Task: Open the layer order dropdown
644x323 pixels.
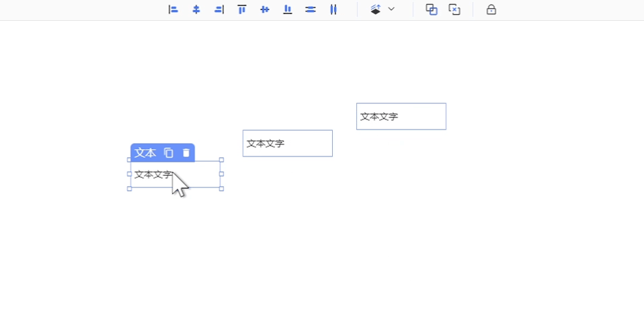Action: click(x=376, y=9)
